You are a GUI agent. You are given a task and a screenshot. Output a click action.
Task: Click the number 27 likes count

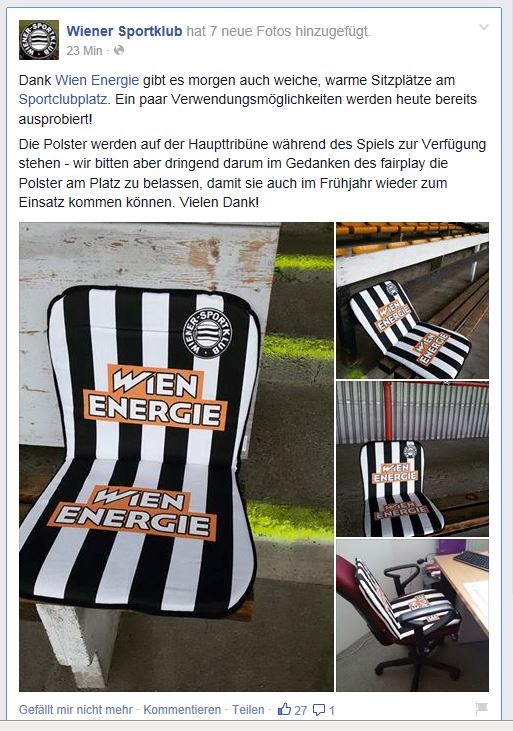coord(301,710)
